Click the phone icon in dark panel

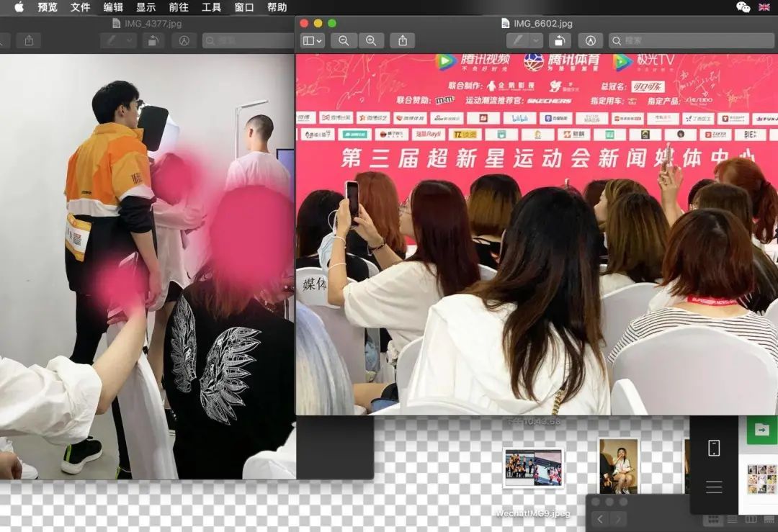coord(714,448)
